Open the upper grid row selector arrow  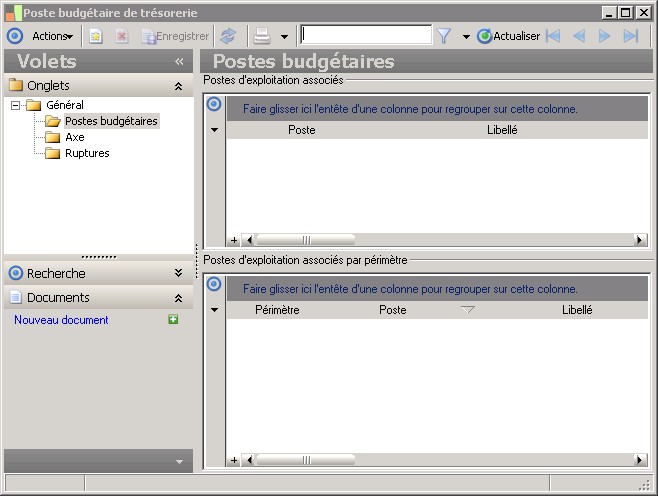point(214,130)
